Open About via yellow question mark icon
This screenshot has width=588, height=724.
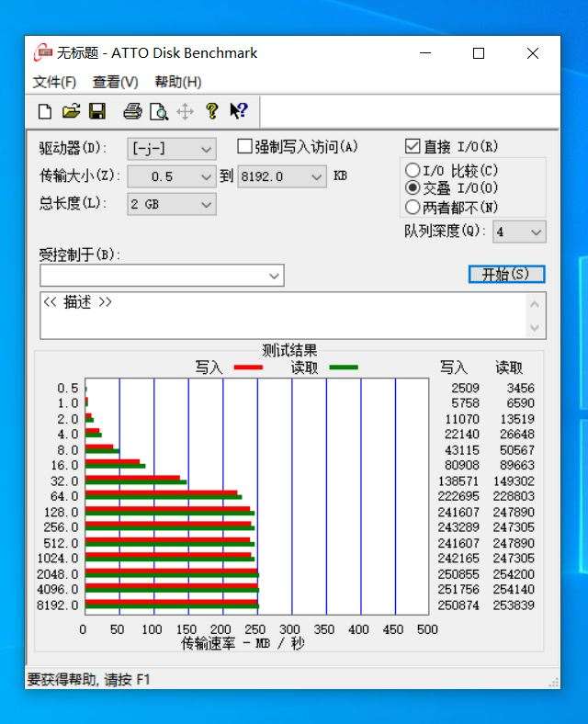(x=212, y=111)
